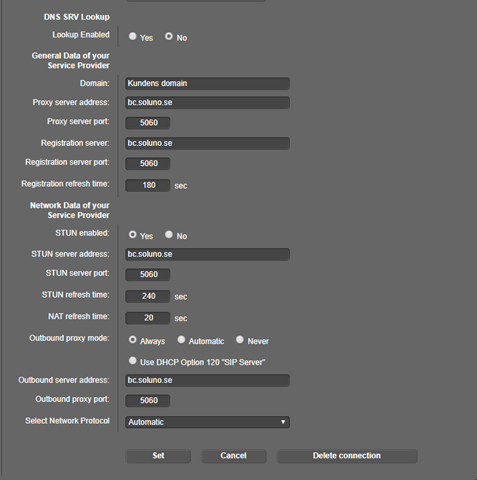Click the STUN refresh time label

pos(76,295)
